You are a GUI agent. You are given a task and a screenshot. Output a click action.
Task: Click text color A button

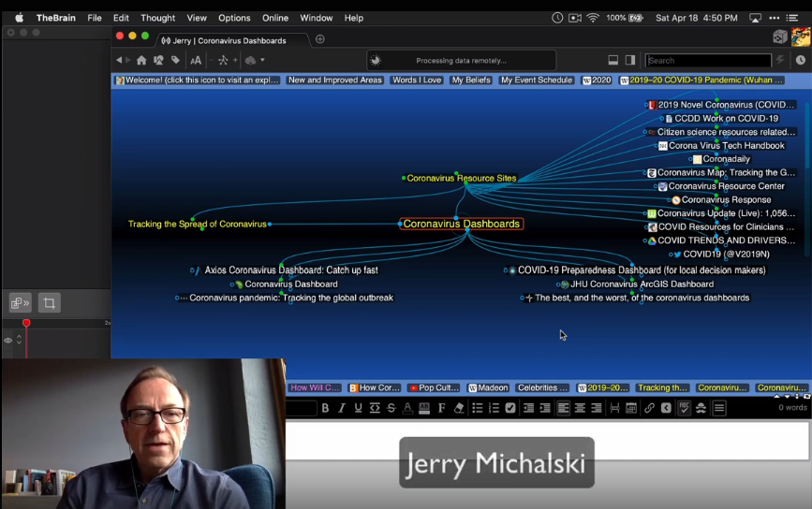pos(407,408)
